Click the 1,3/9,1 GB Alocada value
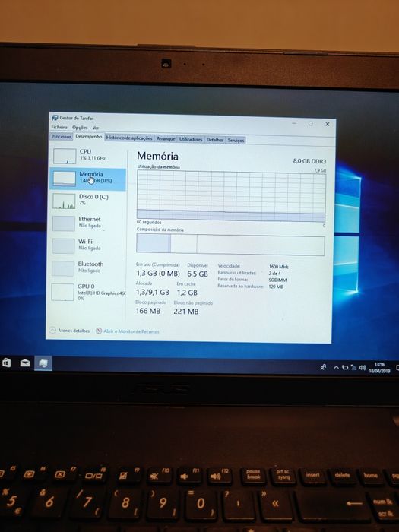The width and height of the screenshot is (399, 532). click(x=152, y=292)
